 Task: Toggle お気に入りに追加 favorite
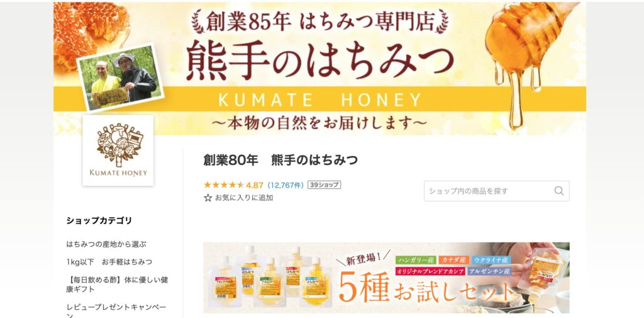pyautogui.click(x=238, y=198)
